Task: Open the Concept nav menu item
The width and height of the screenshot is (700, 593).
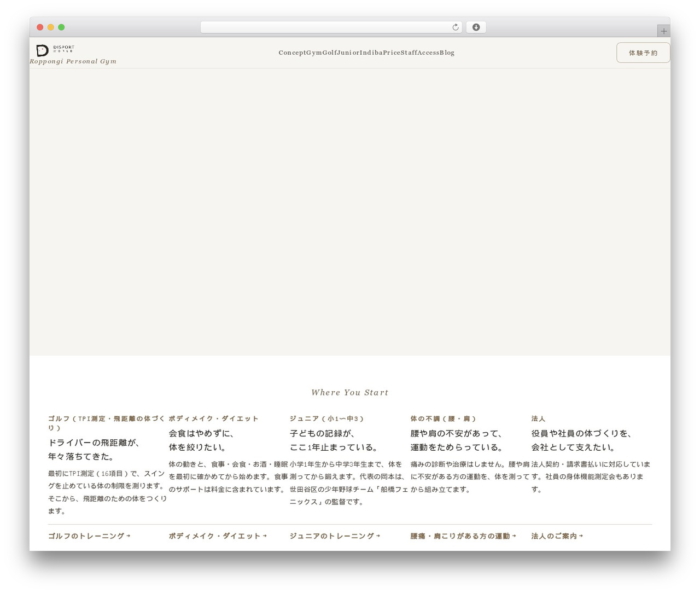Action: (292, 53)
